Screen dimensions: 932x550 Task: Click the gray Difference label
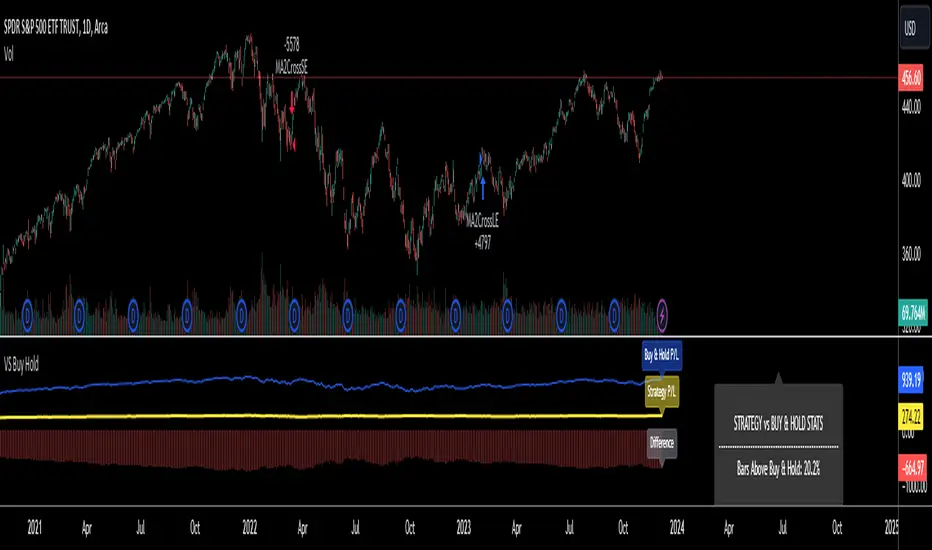tap(662, 443)
